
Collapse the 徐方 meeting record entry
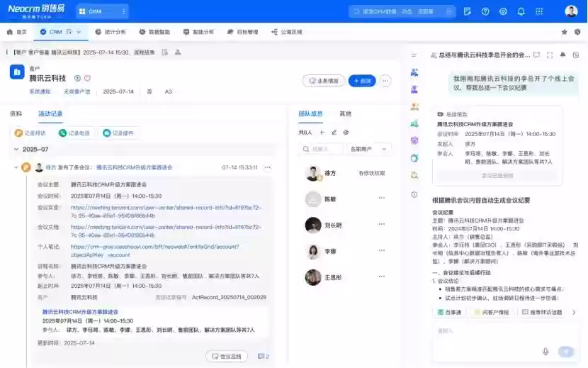16,167
